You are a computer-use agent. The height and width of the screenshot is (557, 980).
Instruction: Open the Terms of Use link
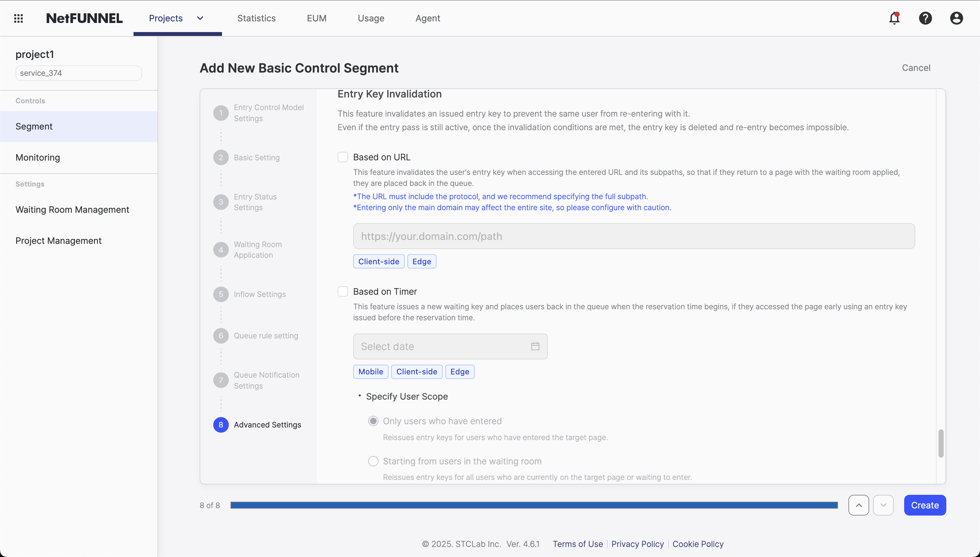[577, 544]
